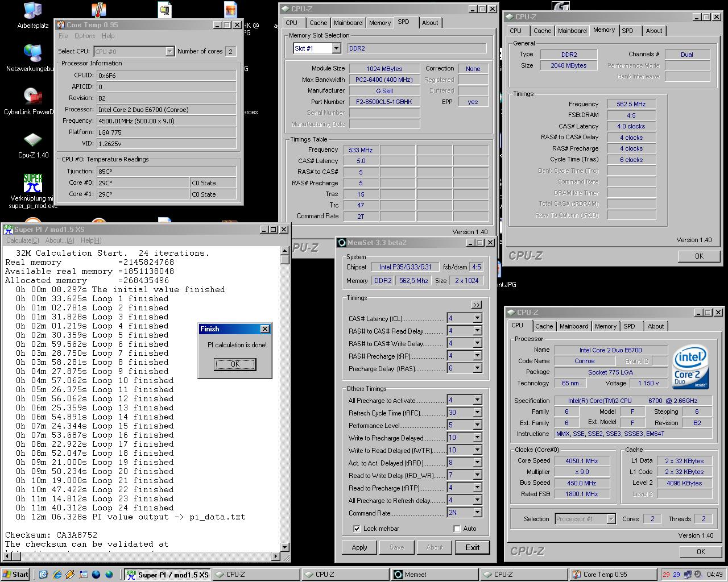Expand RAS# to CAS# Read Delay dropdown

477,331
